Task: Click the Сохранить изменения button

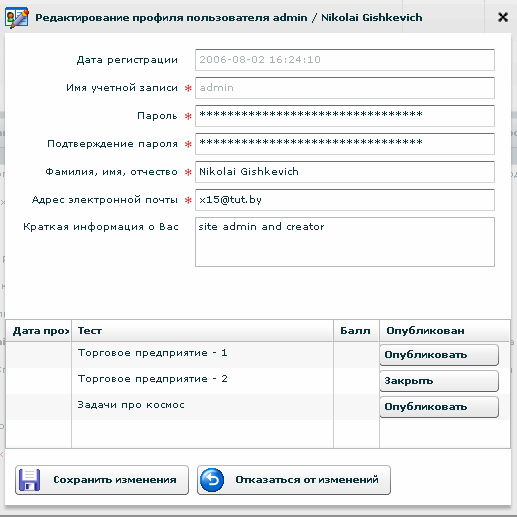Action: pos(102,480)
